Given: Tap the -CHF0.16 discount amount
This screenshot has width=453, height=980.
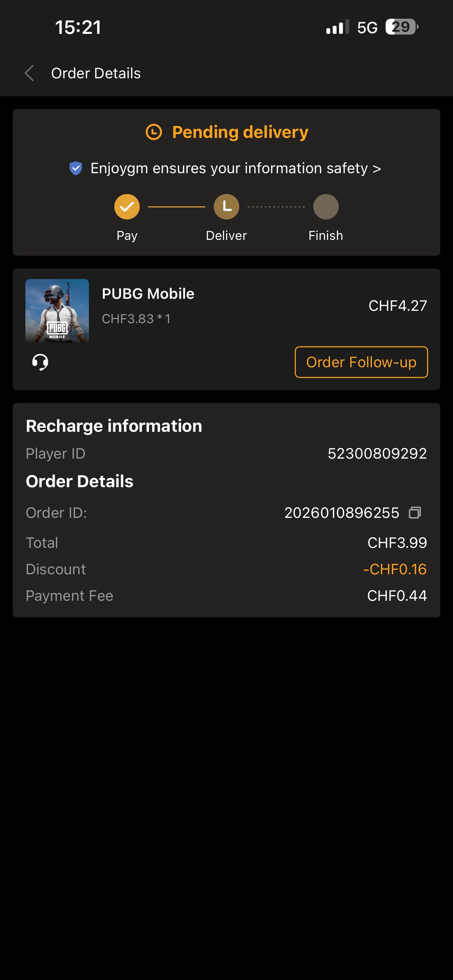Looking at the screenshot, I should point(394,569).
